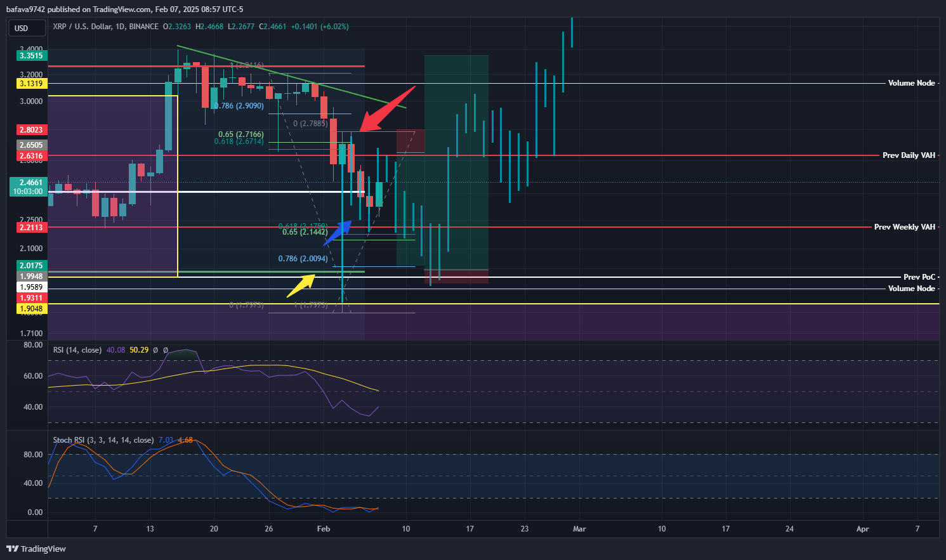Select the 1.9948 price label
Viewport: 946px width, 560px height.
coord(31,277)
